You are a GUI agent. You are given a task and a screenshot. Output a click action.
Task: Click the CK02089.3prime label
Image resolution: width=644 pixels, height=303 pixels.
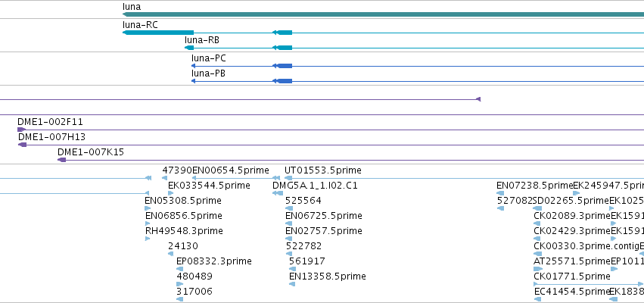(572, 216)
